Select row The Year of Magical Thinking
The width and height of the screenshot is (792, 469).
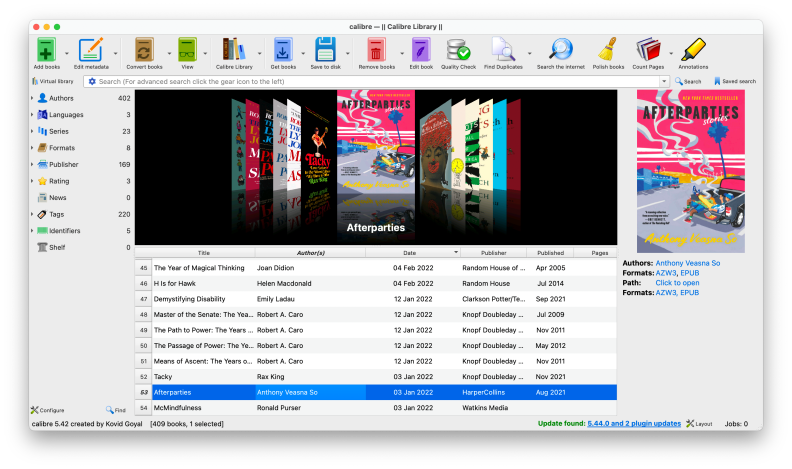(375, 268)
